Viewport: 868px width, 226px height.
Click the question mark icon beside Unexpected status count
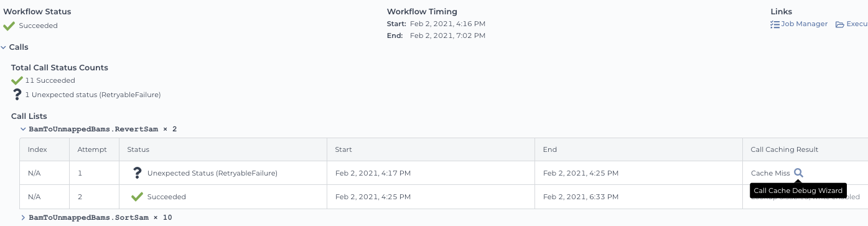click(x=17, y=95)
